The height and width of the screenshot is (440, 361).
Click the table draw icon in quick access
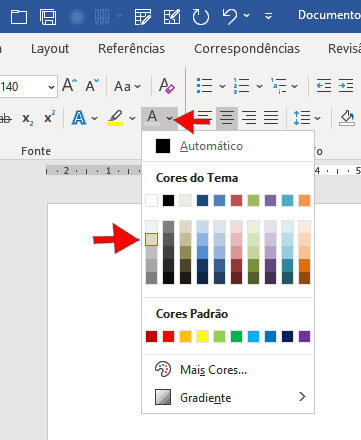pyautogui.click(x=142, y=17)
